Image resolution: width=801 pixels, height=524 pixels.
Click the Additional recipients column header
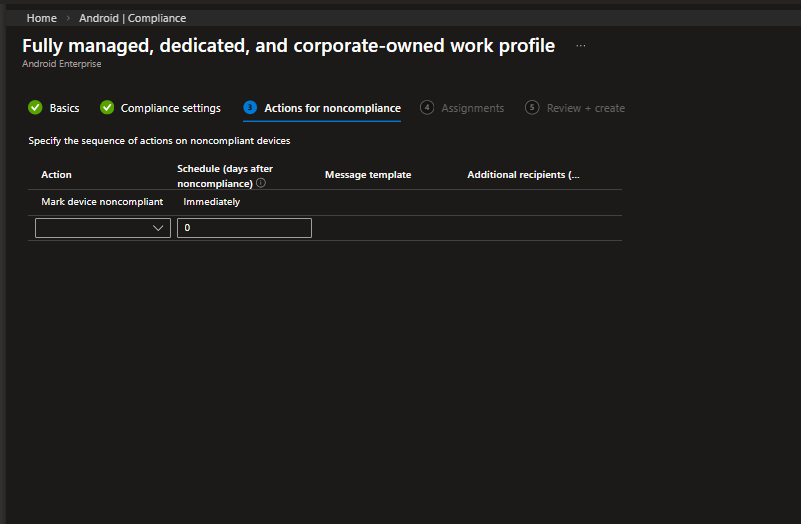pos(523,175)
